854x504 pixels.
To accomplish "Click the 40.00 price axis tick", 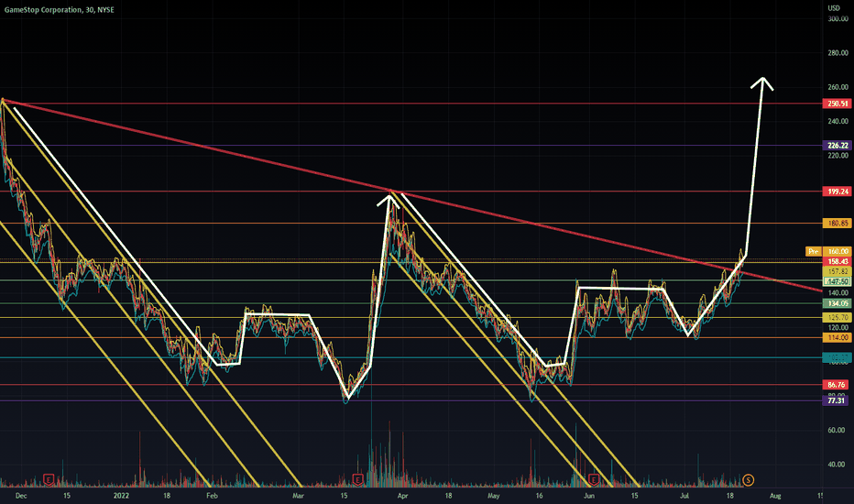I will pyautogui.click(x=836, y=465).
